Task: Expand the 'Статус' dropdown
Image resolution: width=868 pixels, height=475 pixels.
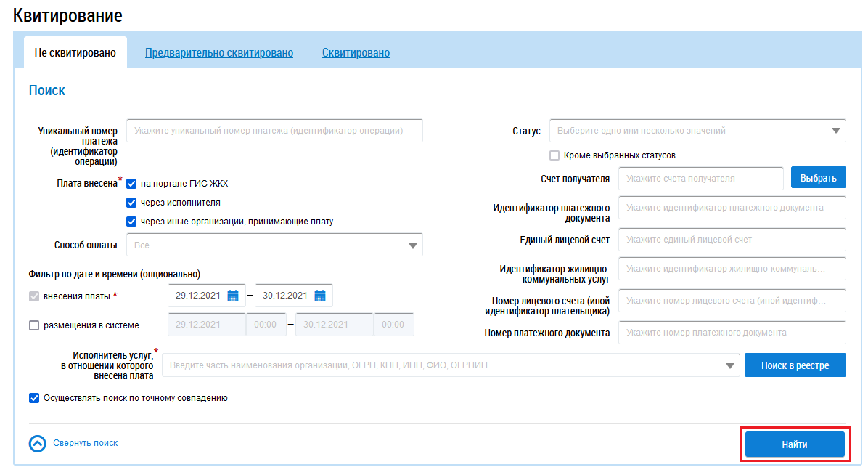Action: 834,131
